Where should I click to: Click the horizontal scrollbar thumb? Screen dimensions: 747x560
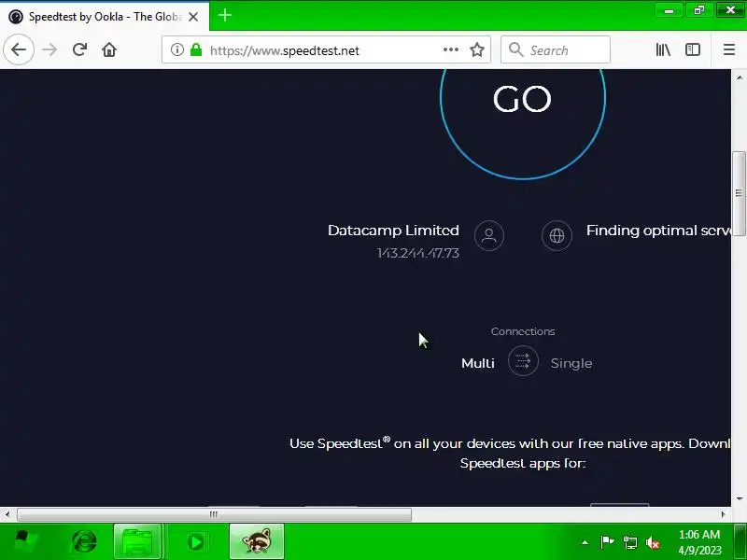pos(214,514)
